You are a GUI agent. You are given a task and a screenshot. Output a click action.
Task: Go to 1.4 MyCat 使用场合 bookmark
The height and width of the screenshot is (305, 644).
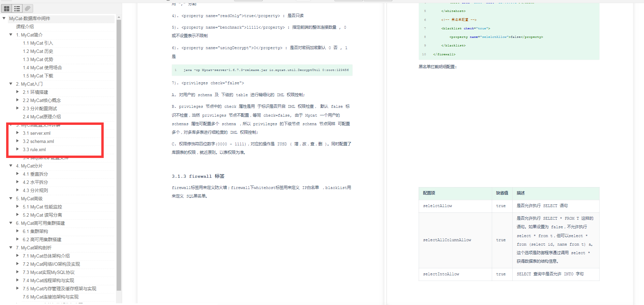pos(42,68)
